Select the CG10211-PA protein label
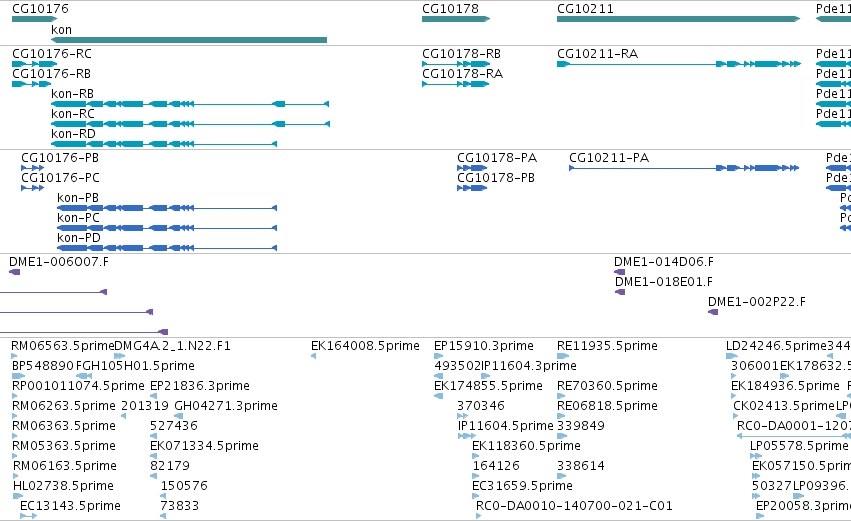This screenshot has height=521, width=851. (609, 158)
